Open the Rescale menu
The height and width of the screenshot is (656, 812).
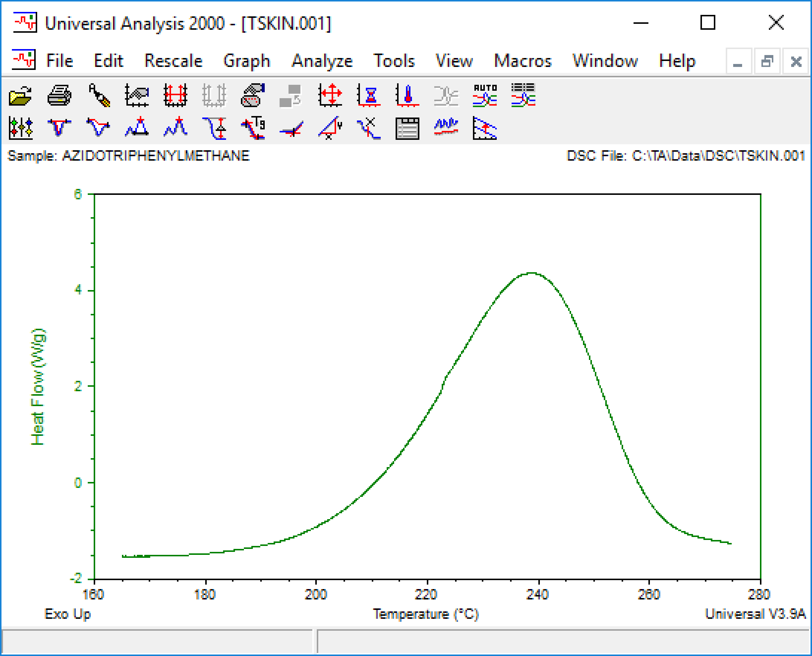pos(173,61)
